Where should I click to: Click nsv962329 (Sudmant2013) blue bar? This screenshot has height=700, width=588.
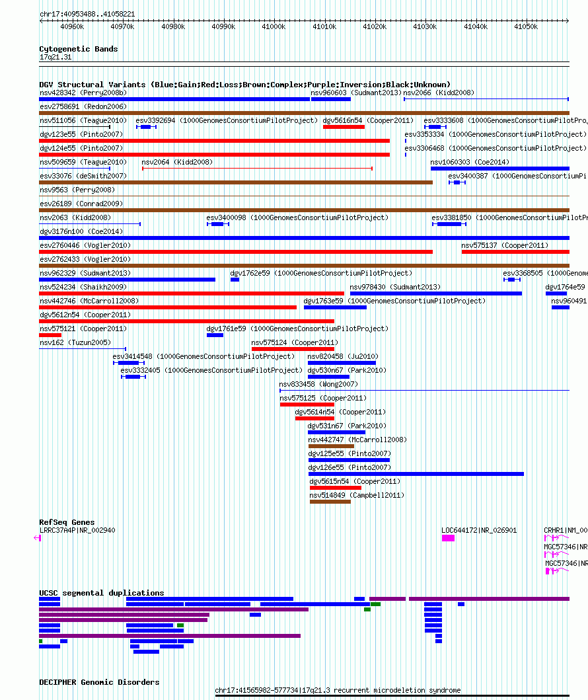coord(127,280)
